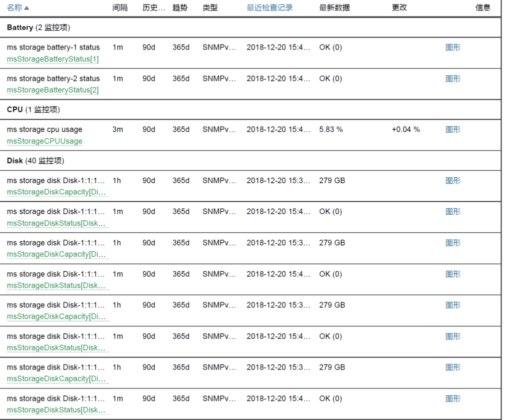Viewport: 505px width, 420px height.
Task: Select the Disk (40 监控项) group header
Action: click(x=36, y=161)
